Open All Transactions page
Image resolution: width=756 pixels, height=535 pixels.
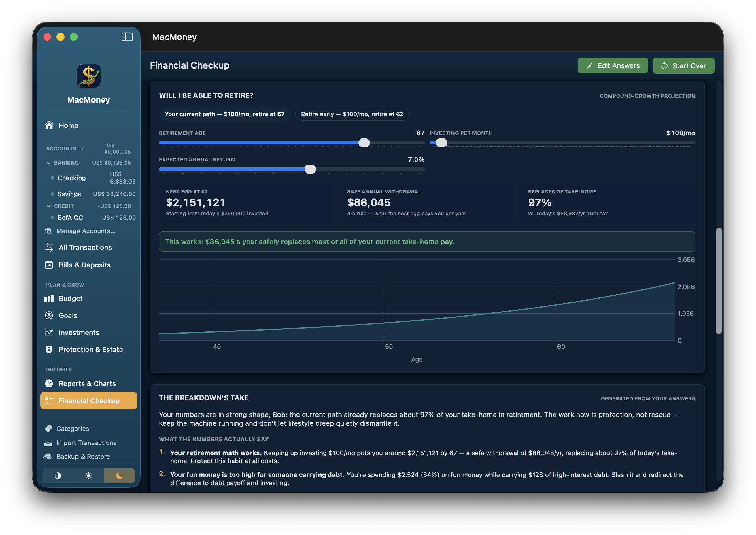coord(88,247)
